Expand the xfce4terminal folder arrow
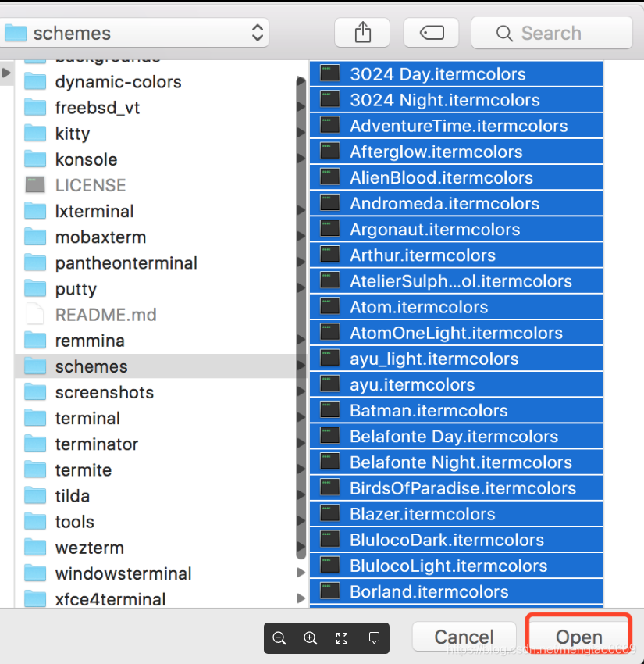 tap(301, 598)
